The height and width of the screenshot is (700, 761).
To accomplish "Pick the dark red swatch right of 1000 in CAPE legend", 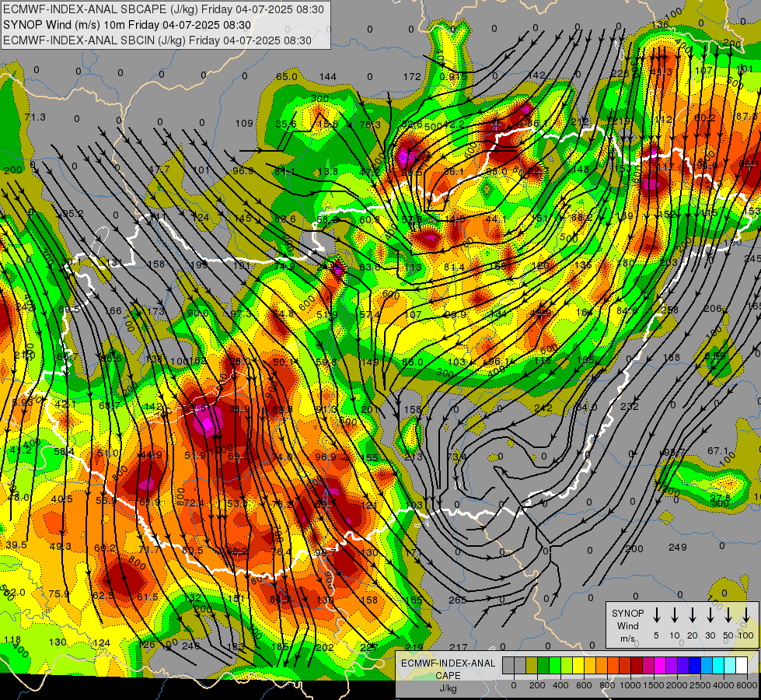I will pyautogui.click(x=637, y=665).
